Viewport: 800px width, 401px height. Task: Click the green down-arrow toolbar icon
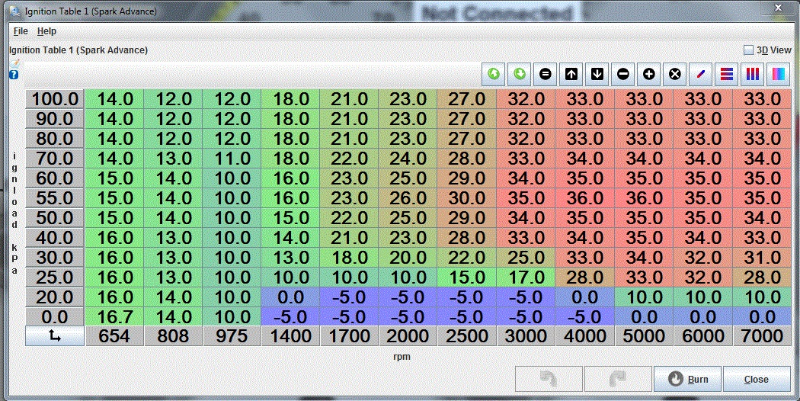point(519,74)
